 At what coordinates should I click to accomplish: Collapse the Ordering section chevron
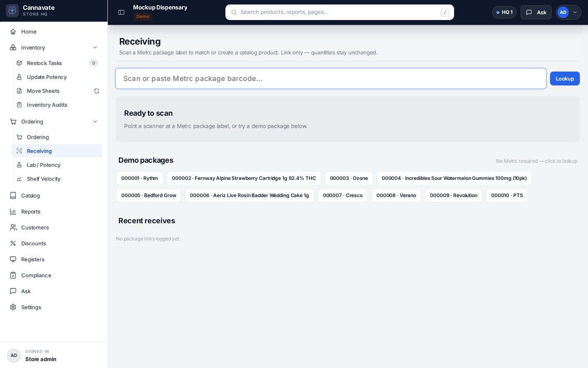(95, 121)
